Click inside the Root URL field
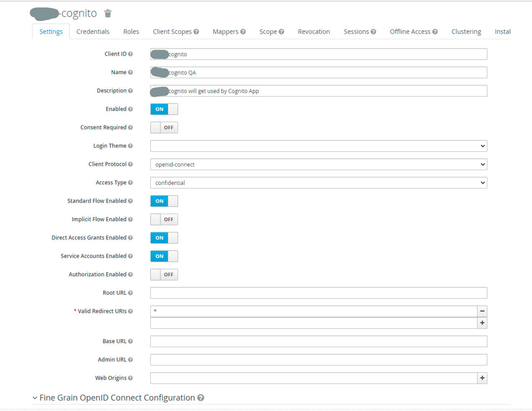 [318, 293]
